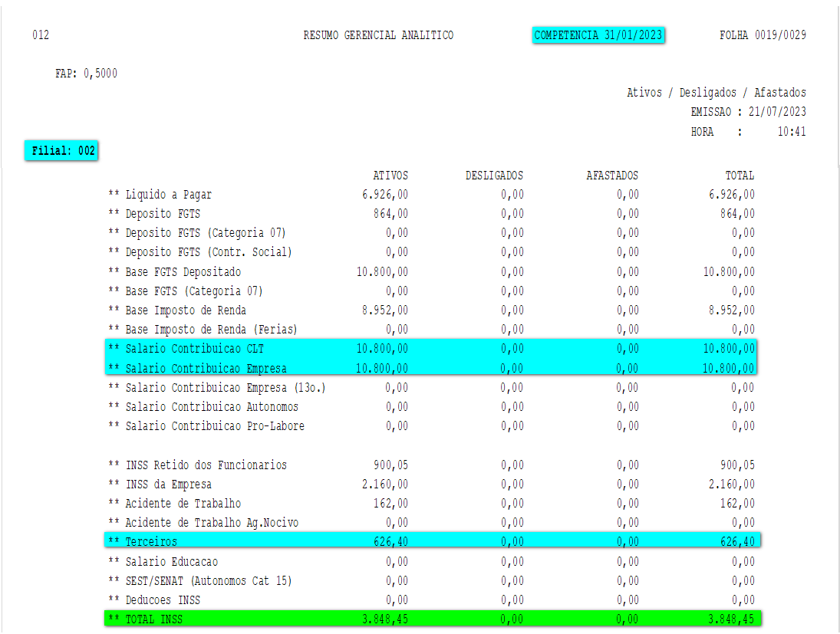Screen dimensions: 840x634
Task: Select the Salario Educacao row label
Action: pos(171,562)
